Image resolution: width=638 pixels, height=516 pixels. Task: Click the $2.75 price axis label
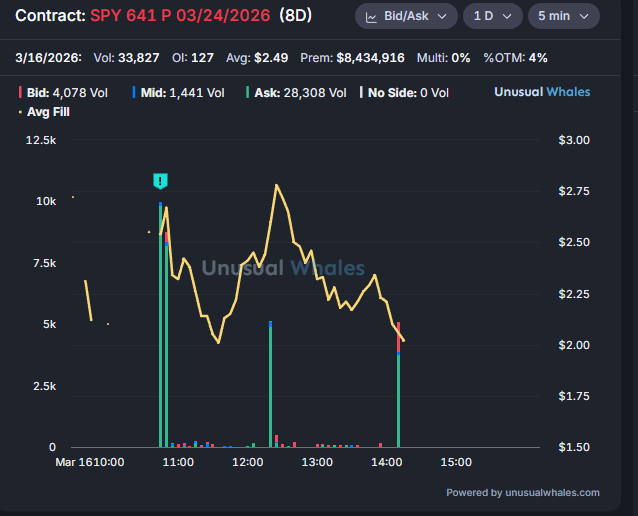pos(574,191)
